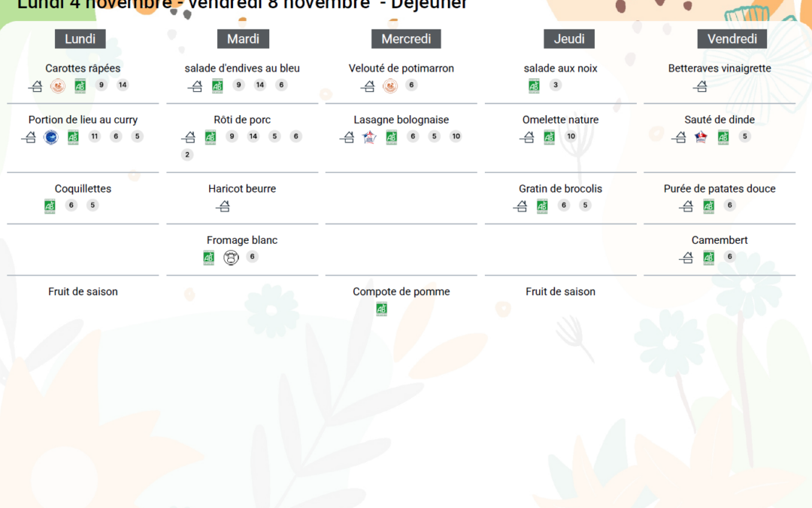The width and height of the screenshot is (812, 508).
Task: Click the AB organic logo under Rôti de porc
Action: [x=211, y=137]
